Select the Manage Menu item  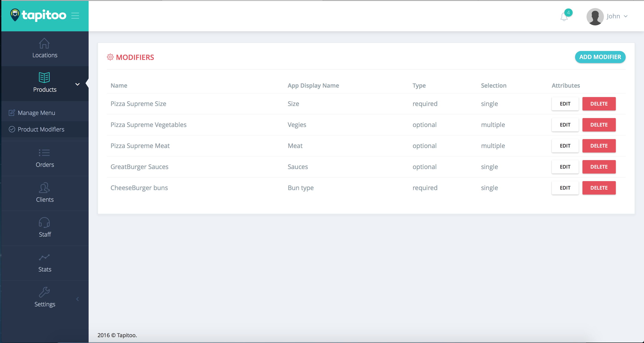(36, 113)
